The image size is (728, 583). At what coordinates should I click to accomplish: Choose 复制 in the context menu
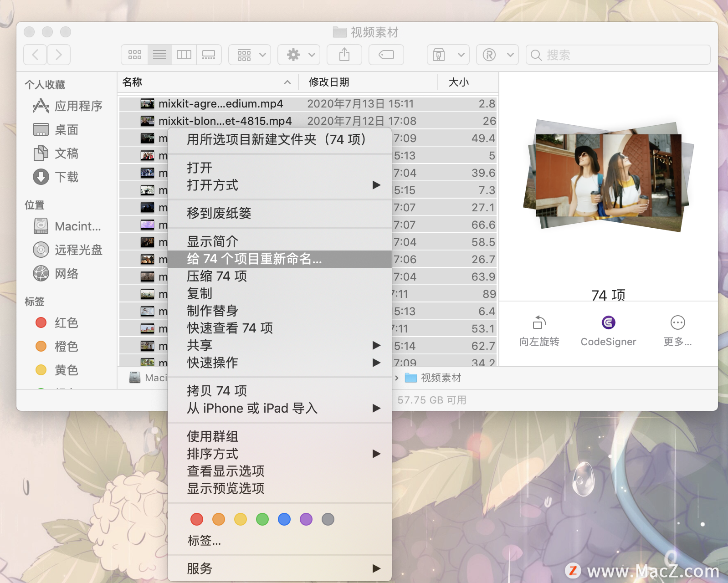280,293
